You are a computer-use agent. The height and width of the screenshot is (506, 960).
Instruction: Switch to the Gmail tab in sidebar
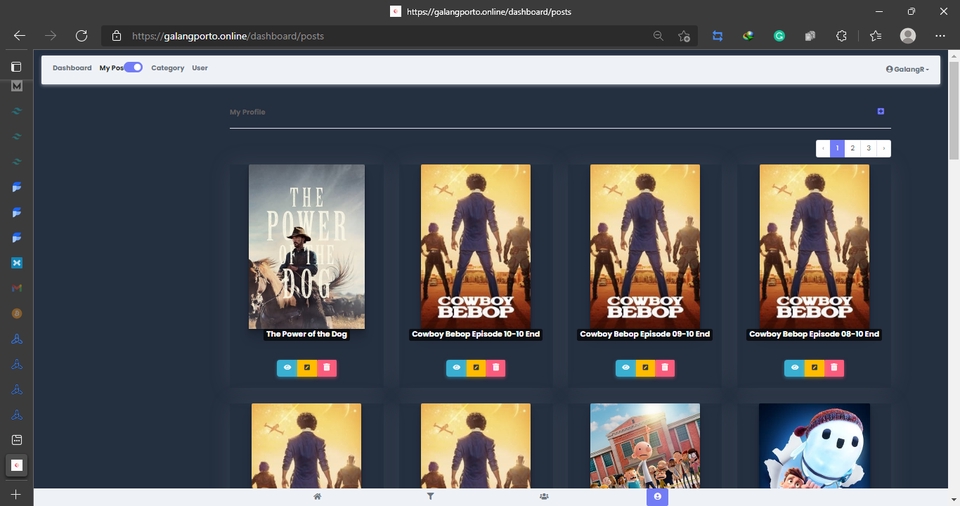(x=17, y=288)
